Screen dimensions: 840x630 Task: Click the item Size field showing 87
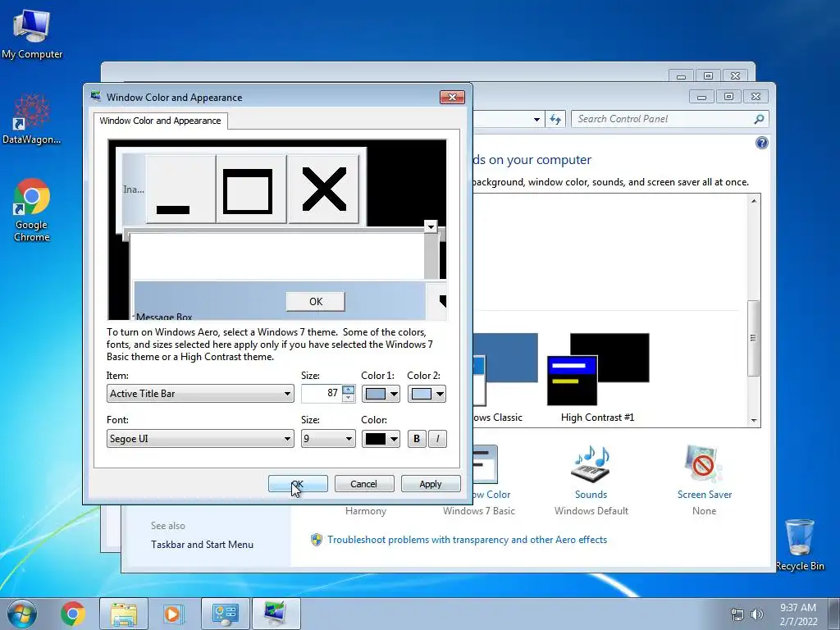pyautogui.click(x=322, y=393)
